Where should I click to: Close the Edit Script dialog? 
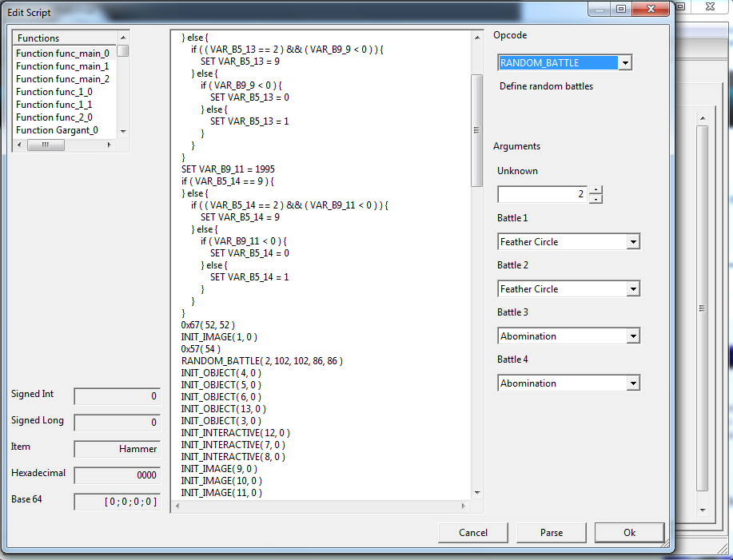(651, 9)
